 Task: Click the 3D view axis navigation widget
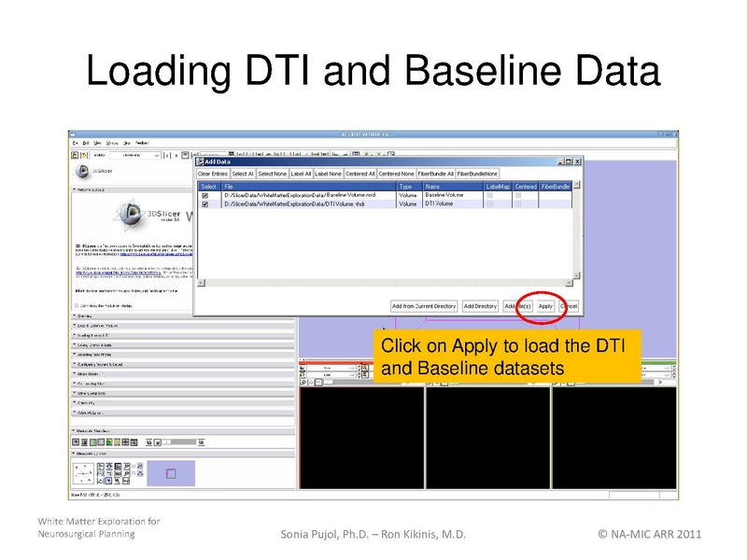tap(84, 474)
